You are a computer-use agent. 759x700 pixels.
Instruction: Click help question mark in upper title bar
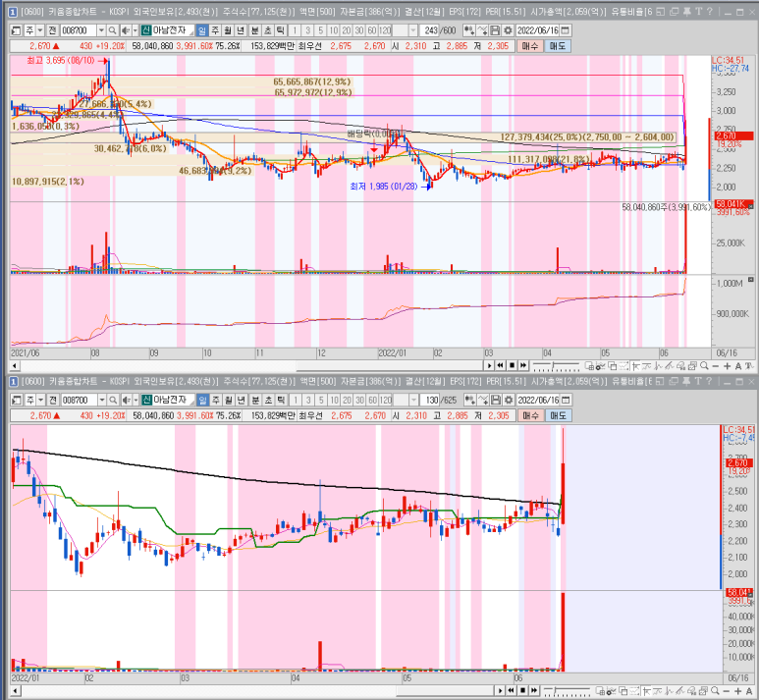[710, 12]
